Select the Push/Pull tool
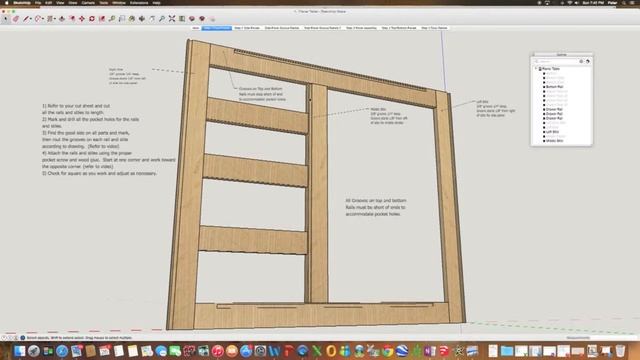The width and height of the screenshot is (640, 360). pos(62,19)
